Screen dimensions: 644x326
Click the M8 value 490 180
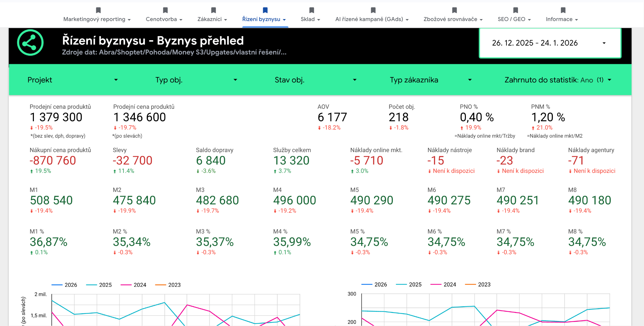(590, 200)
